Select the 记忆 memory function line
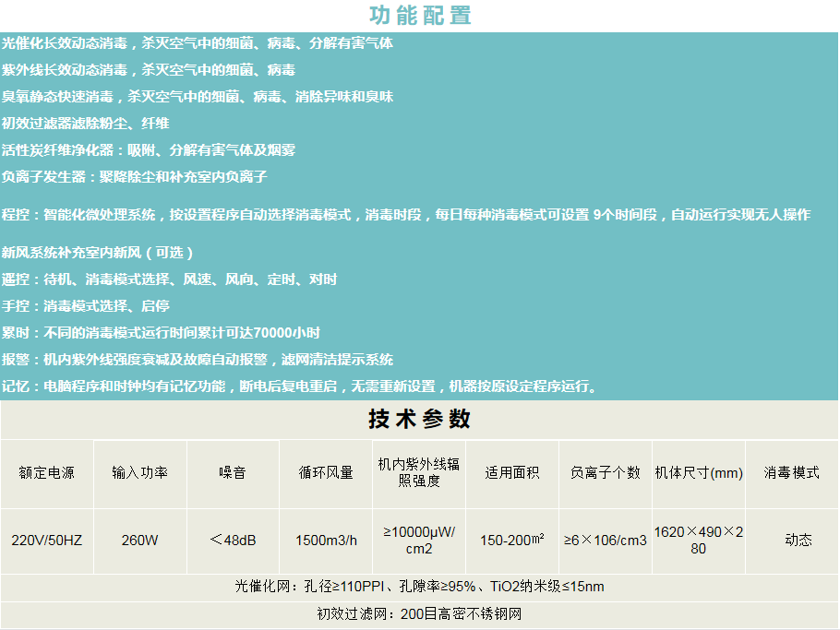The image size is (840, 630). pyautogui.click(x=300, y=386)
